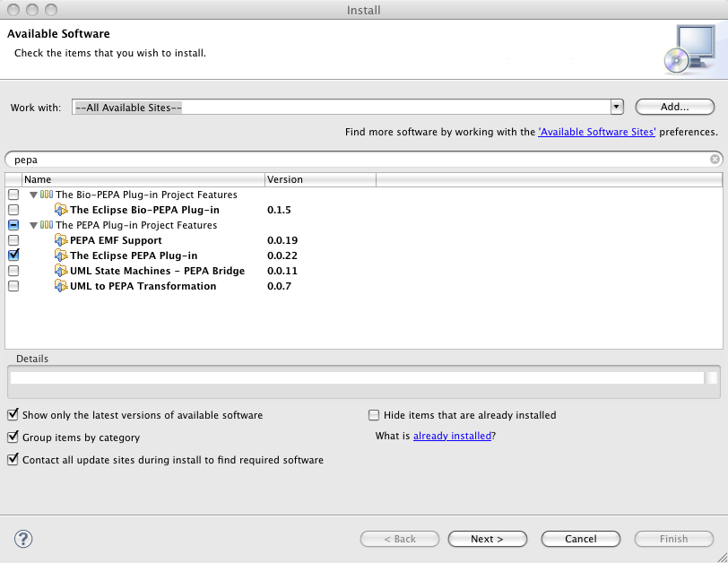Toggle PEPA Plug-in Project Features checkbox
Screen dimensions: 728x563
click(13, 225)
